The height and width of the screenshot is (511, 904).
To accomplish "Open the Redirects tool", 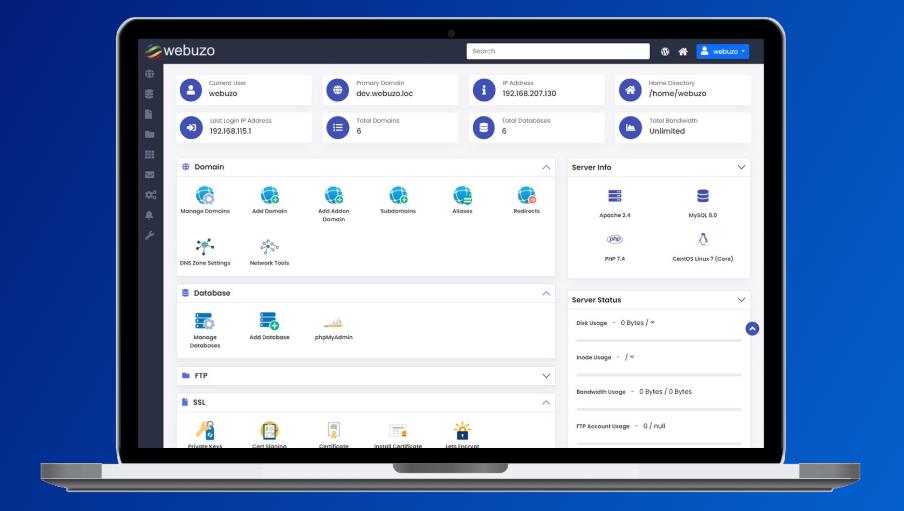I will click(x=526, y=196).
